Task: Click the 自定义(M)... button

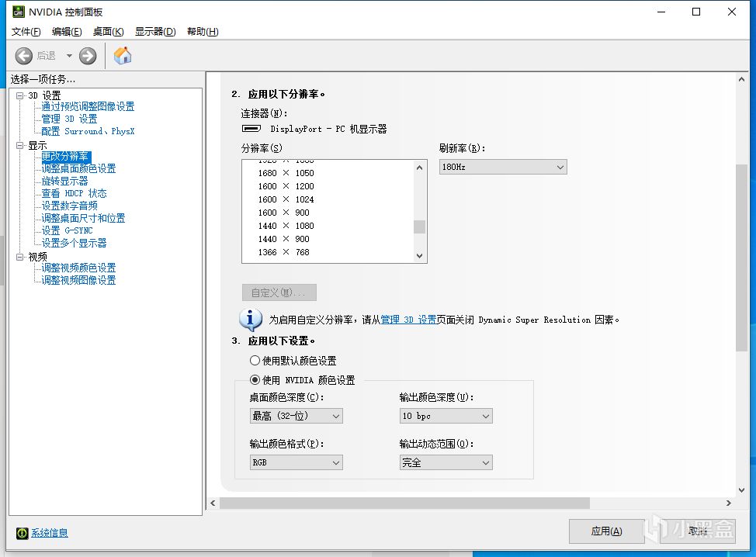Action: (279, 292)
